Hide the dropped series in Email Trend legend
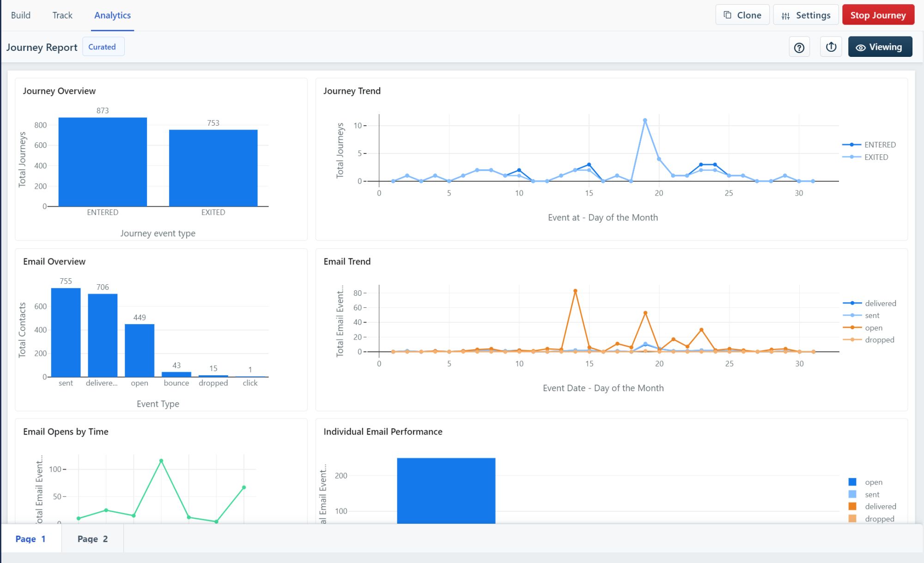This screenshot has width=924, height=563. click(878, 340)
